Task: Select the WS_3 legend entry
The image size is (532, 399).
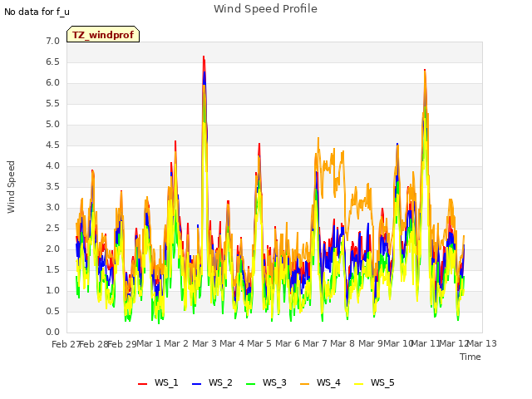Action: coord(266,382)
